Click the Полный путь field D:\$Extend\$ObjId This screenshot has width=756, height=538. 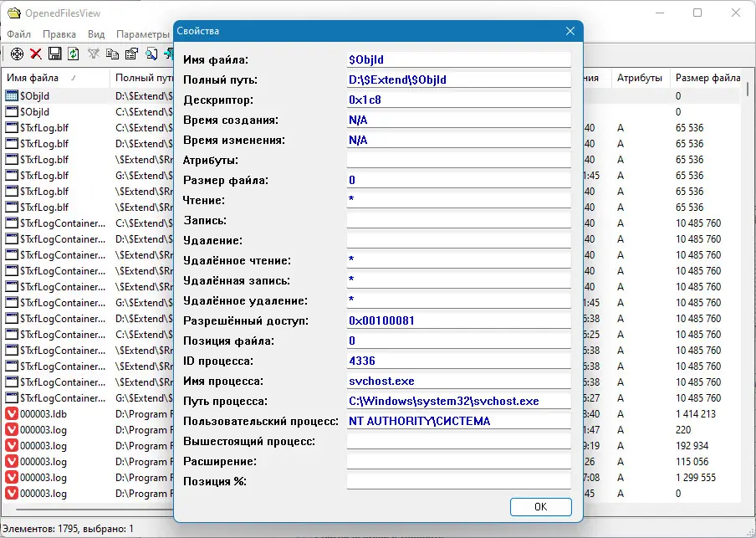pos(458,79)
